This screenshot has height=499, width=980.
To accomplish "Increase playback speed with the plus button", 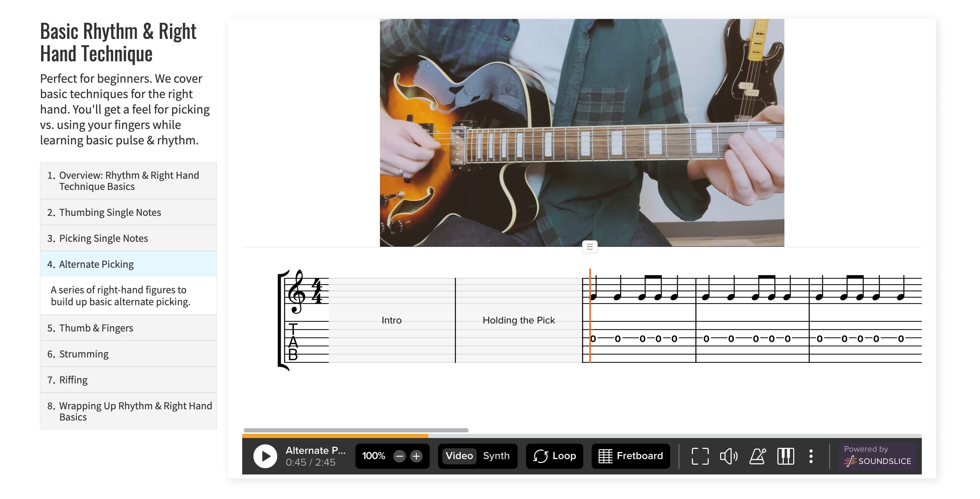I will 417,456.
